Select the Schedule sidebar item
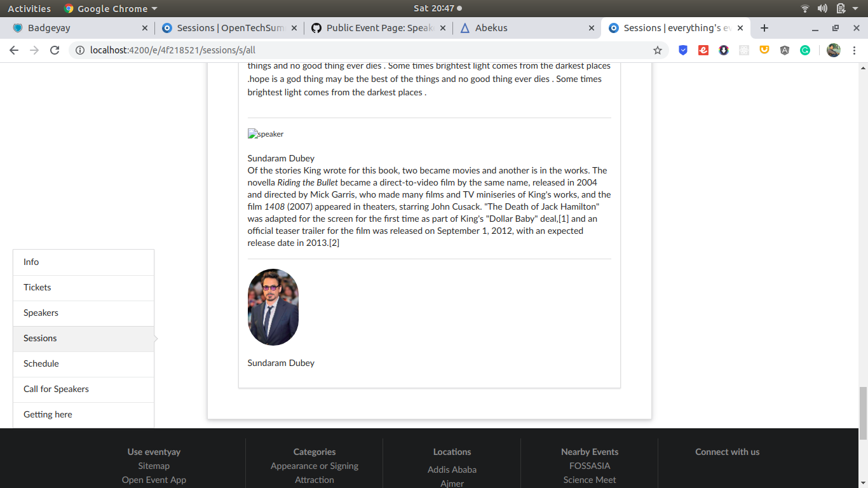868x488 pixels. (x=83, y=364)
